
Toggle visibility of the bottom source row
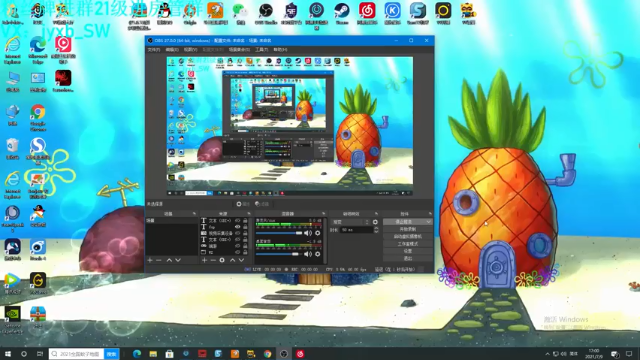(238, 252)
